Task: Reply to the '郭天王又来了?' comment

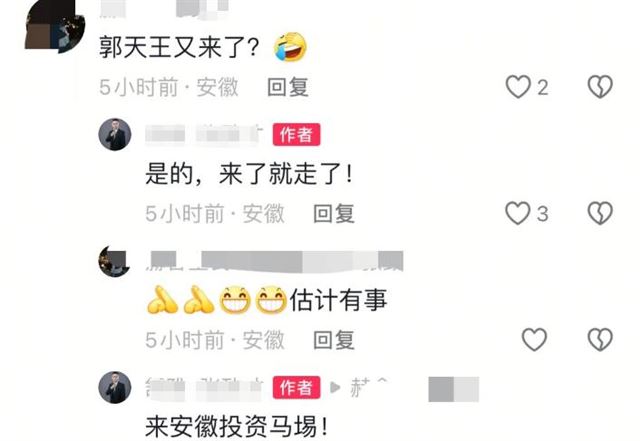Action: point(288,87)
